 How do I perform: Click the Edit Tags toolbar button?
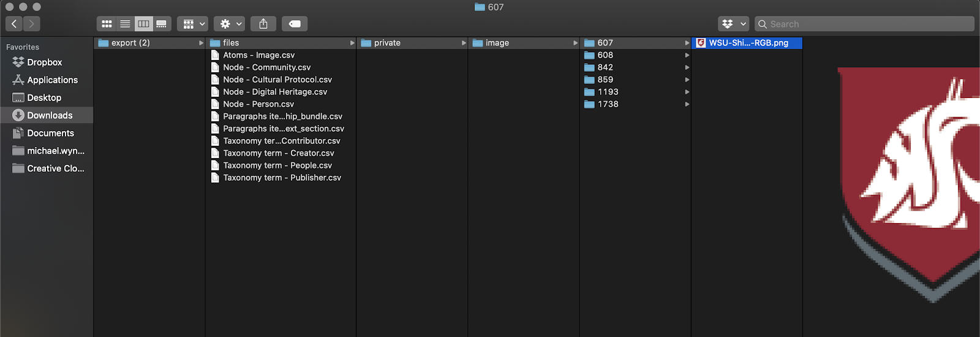(295, 24)
